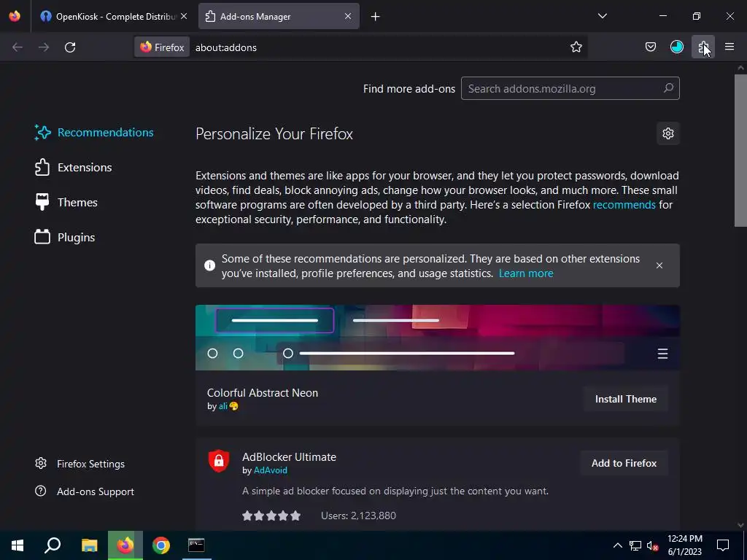Image resolution: width=747 pixels, height=560 pixels.
Task: Open the Themes category
Action: [x=66, y=203]
